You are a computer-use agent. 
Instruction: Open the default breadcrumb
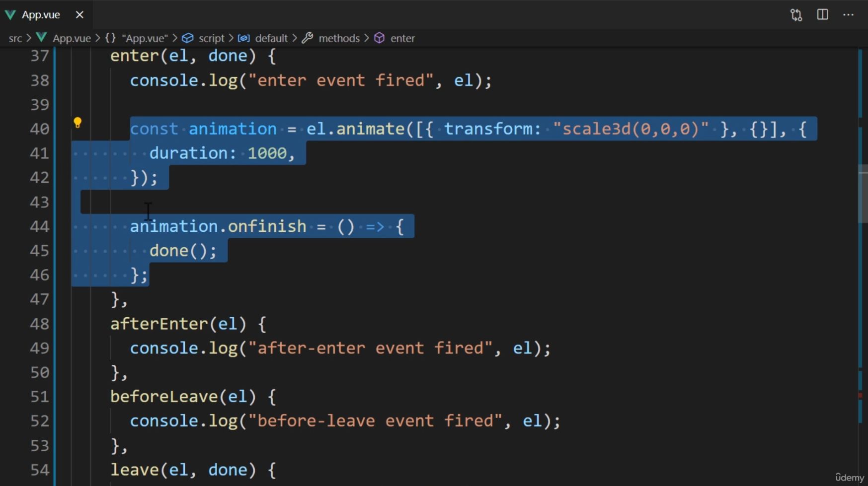271,38
